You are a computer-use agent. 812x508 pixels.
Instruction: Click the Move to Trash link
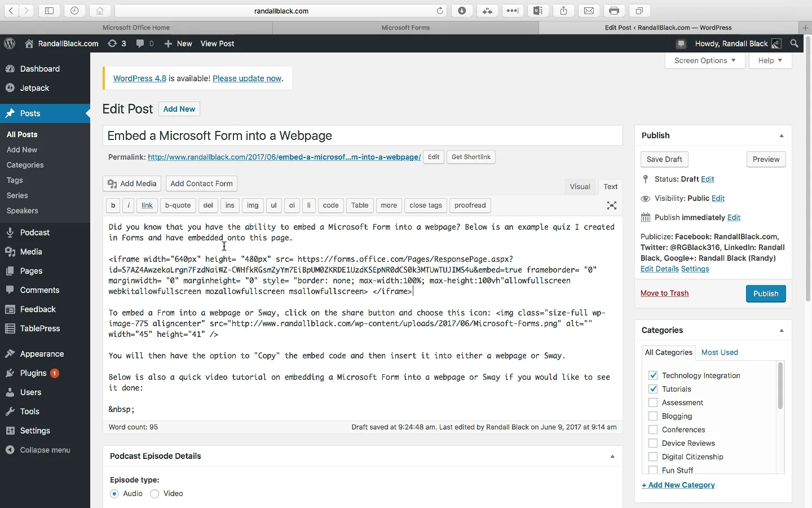[x=664, y=293]
